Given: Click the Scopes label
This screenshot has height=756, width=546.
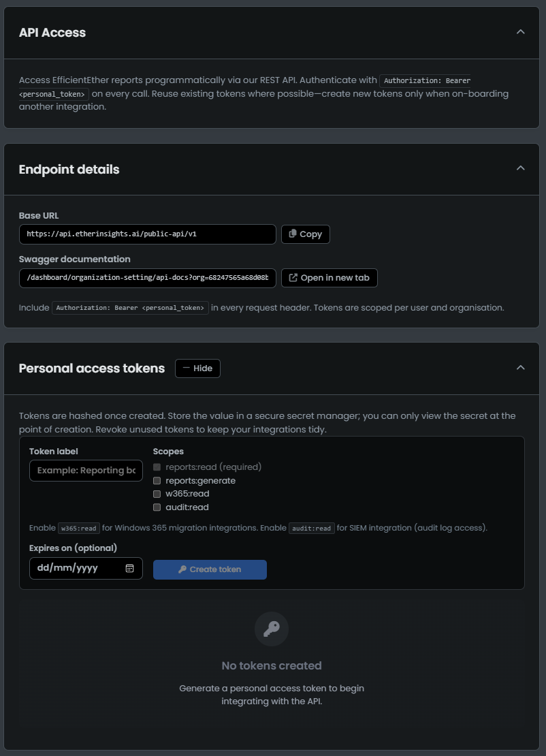Looking at the screenshot, I should point(168,452).
